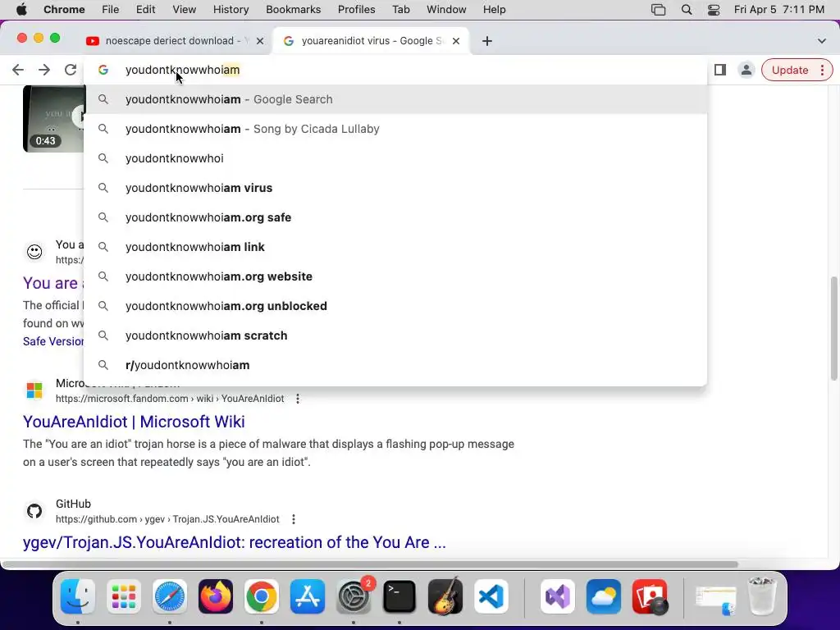Viewport: 840px width, 630px height.
Task: Click the screen mirroring icon in menu bar
Action: (659, 9)
